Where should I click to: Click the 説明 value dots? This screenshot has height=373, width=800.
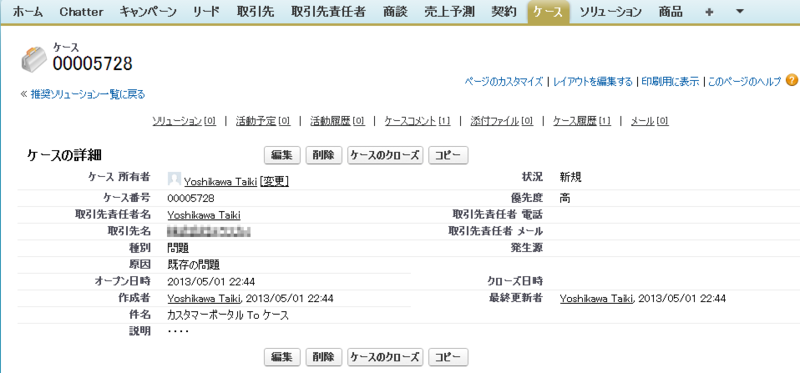point(178,332)
